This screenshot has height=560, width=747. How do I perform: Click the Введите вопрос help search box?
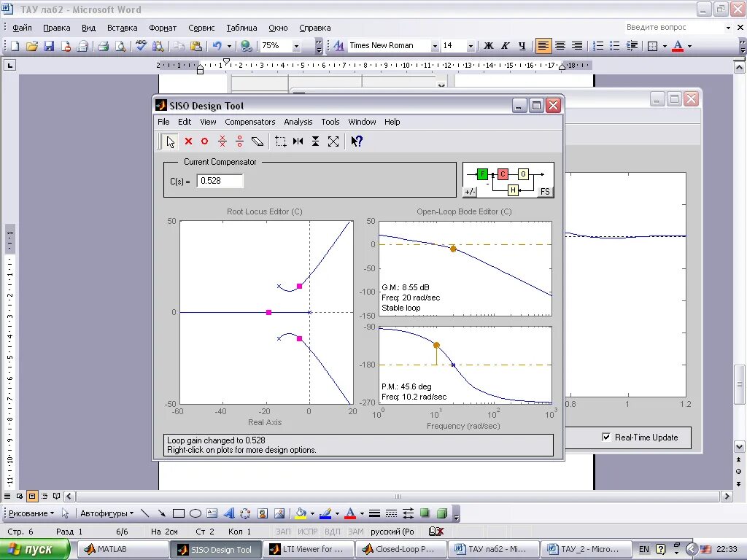(673, 27)
